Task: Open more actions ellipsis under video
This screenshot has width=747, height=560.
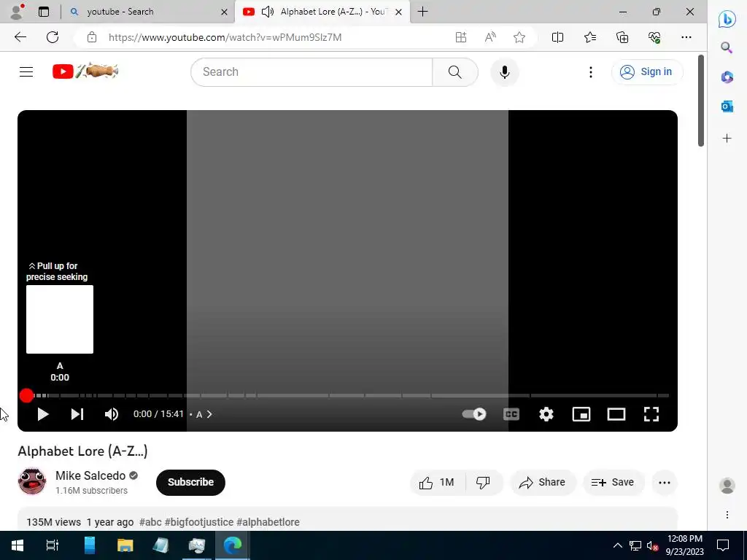Action: pyautogui.click(x=665, y=483)
